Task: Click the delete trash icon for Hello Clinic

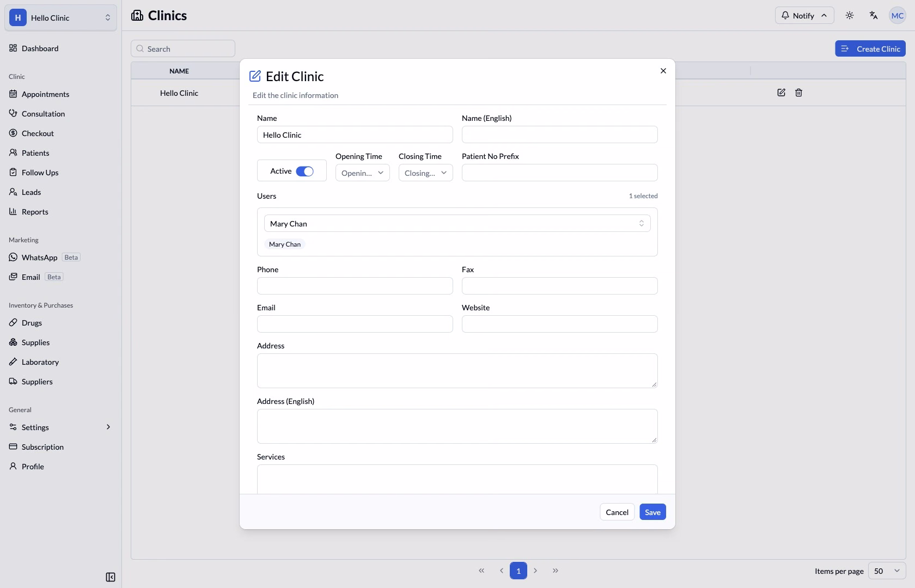Action: (798, 93)
